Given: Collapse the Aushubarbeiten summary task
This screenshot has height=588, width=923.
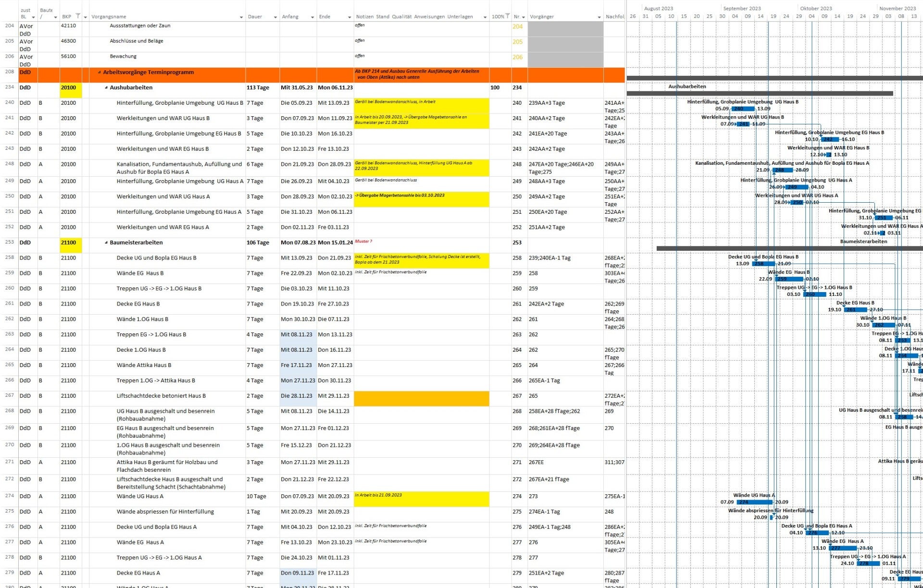Looking at the screenshot, I should coord(106,88).
